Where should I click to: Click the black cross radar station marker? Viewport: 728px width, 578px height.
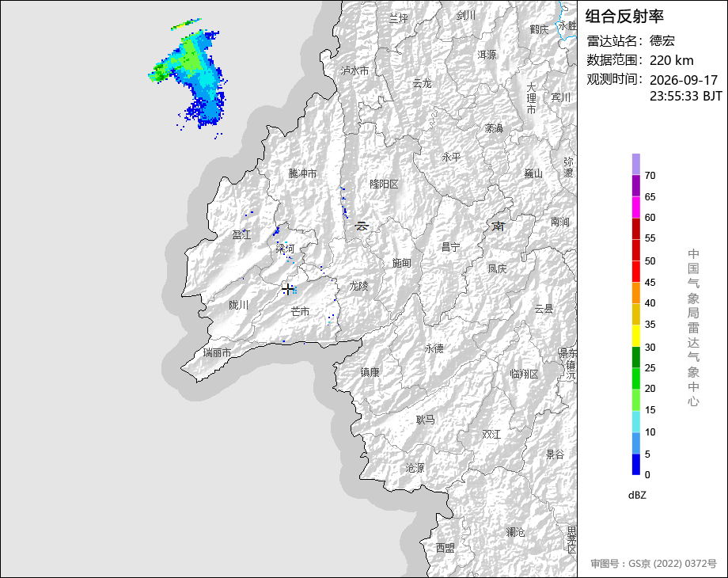tap(288, 289)
